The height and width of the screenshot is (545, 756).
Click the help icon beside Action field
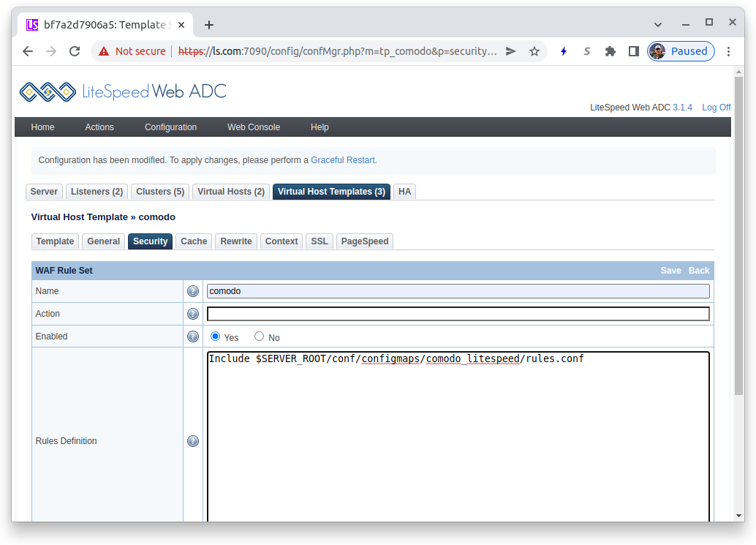193,314
